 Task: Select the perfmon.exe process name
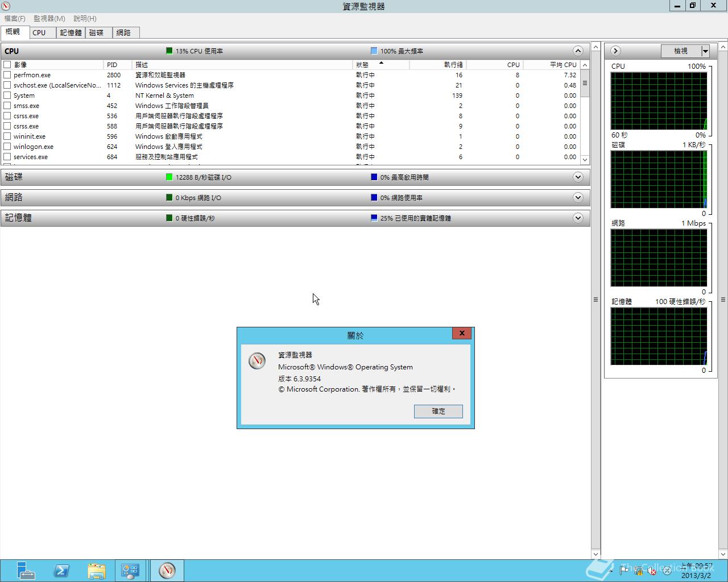pos(32,75)
